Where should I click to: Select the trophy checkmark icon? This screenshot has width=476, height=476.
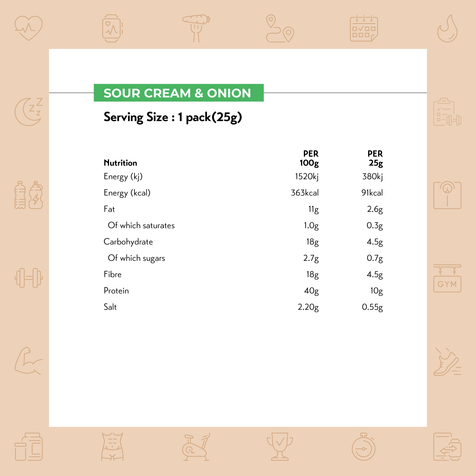[x=280, y=447]
